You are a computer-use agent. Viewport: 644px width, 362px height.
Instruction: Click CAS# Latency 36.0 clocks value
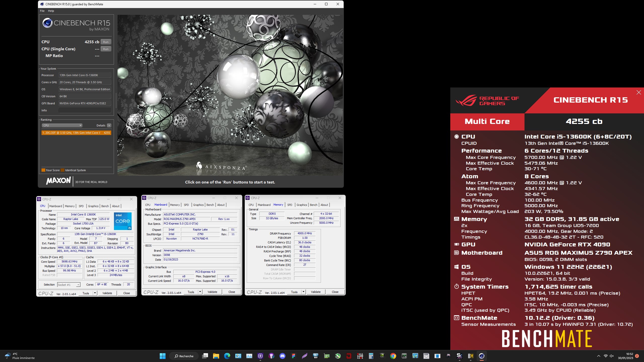tap(305, 243)
